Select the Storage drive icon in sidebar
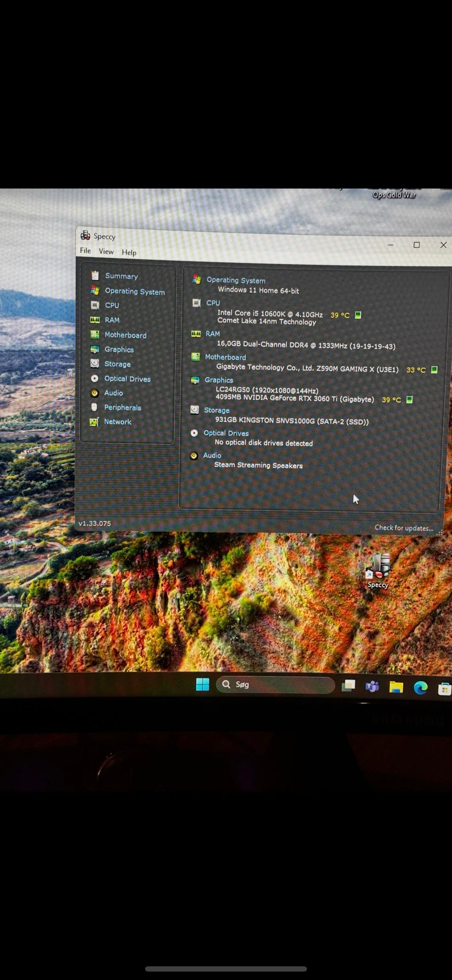 [95, 364]
